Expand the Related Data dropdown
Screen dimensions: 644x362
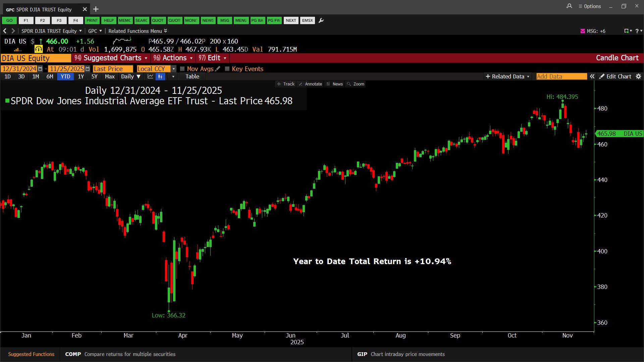click(507, 76)
